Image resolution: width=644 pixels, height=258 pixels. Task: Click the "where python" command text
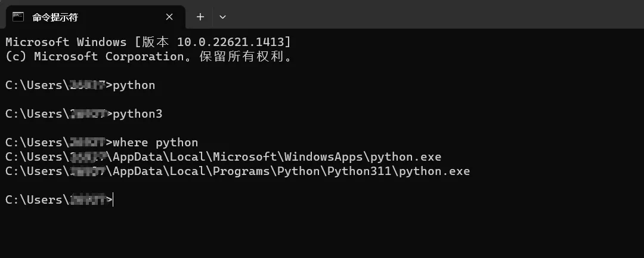click(x=155, y=143)
